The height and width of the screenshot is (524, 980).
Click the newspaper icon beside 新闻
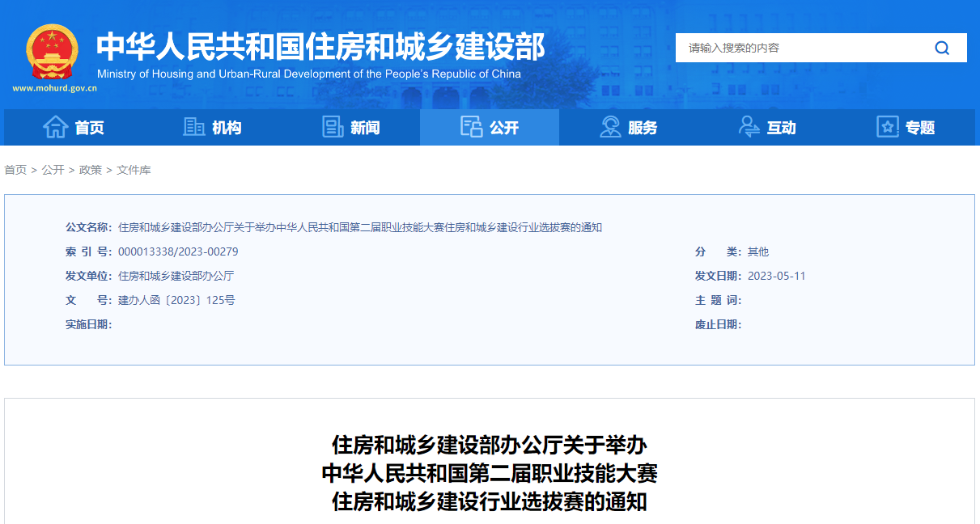[333, 127]
